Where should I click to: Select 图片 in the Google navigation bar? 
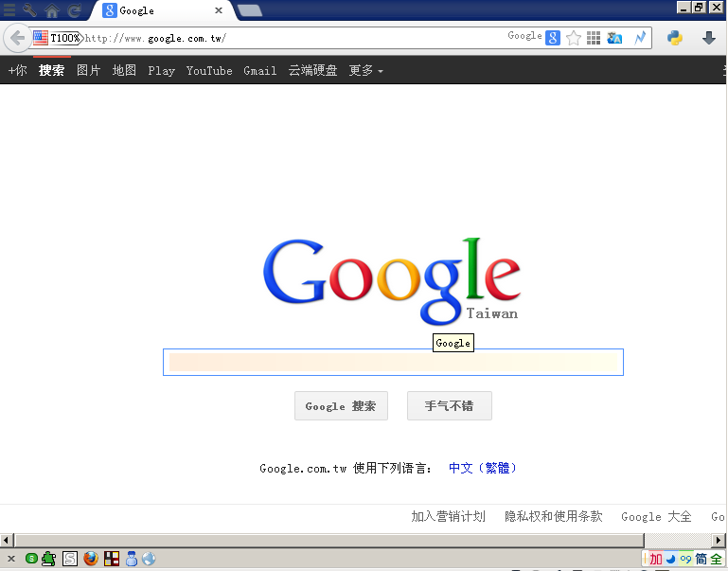pyautogui.click(x=89, y=71)
